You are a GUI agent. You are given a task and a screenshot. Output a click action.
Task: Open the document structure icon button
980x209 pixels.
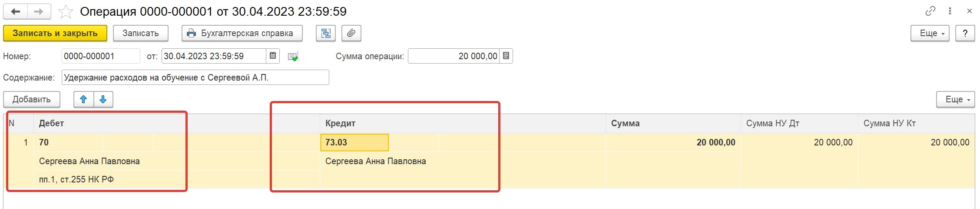[x=326, y=33]
